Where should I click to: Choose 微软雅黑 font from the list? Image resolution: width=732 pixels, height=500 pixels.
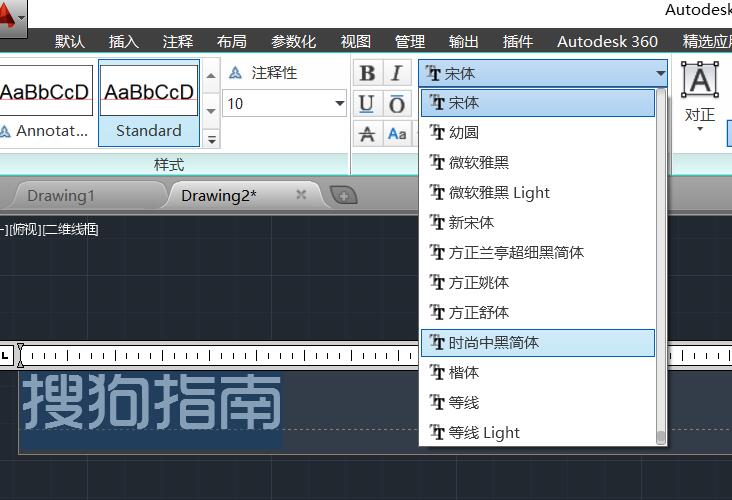coord(538,162)
